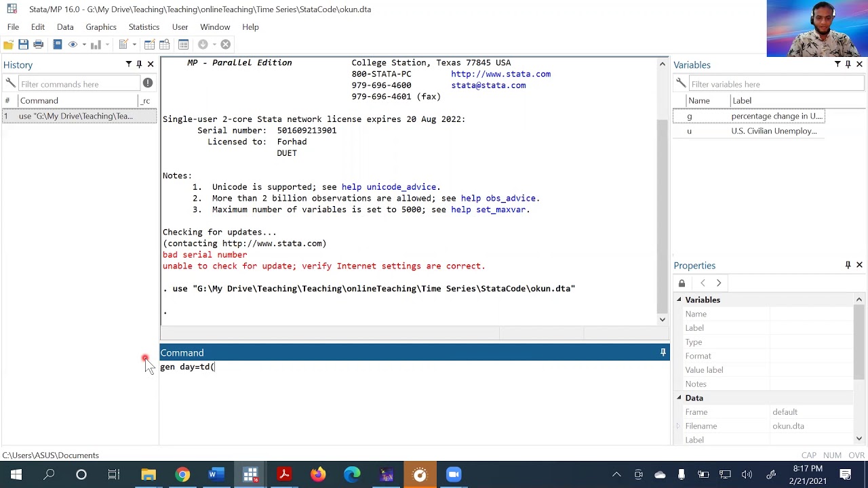
Task: Click the Graph bar chart icon
Action: (96, 45)
